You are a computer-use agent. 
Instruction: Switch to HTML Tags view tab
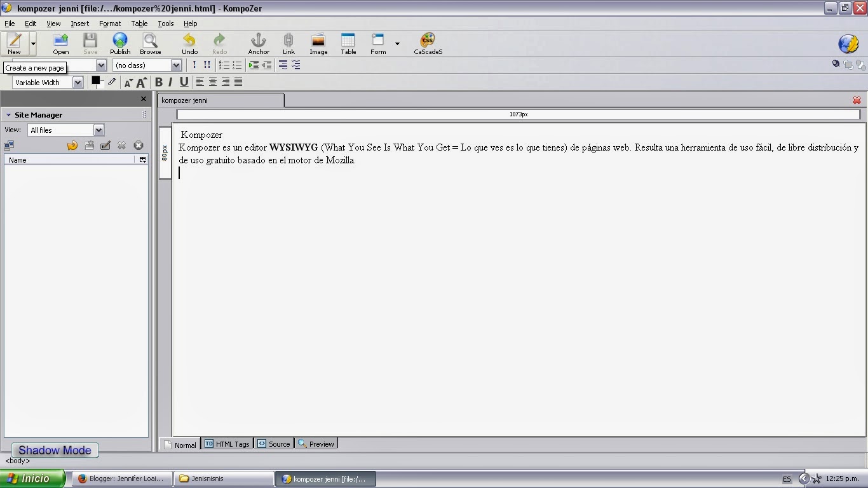(227, 444)
